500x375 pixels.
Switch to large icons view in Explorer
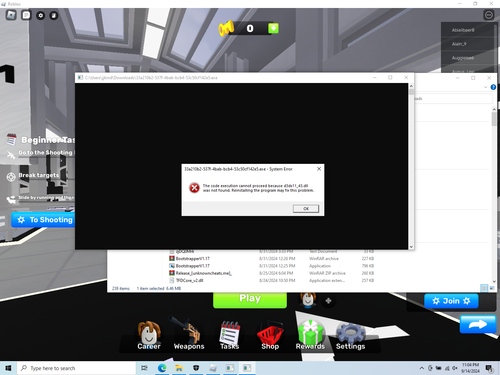pos(491,288)
